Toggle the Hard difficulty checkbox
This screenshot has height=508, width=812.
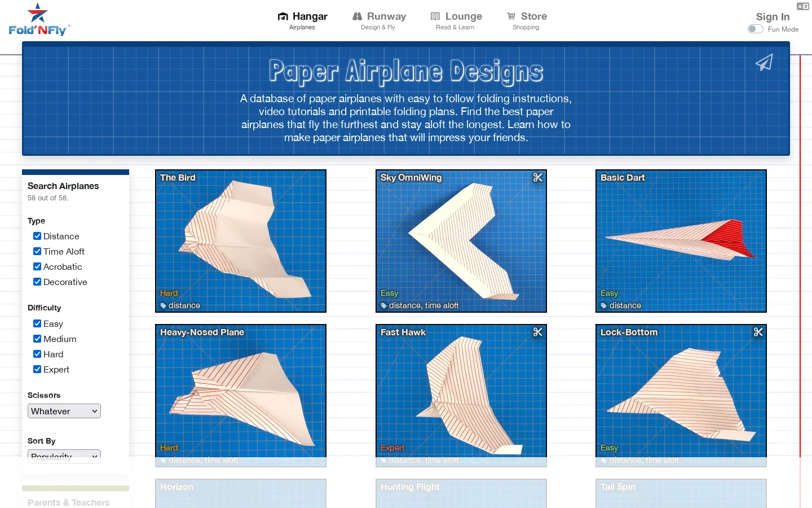coord(37,354)
